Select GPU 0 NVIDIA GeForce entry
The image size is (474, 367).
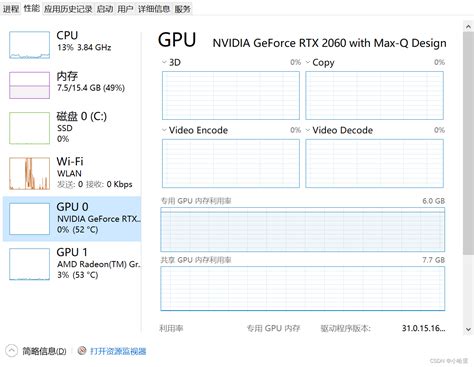(x=72, y=219)
